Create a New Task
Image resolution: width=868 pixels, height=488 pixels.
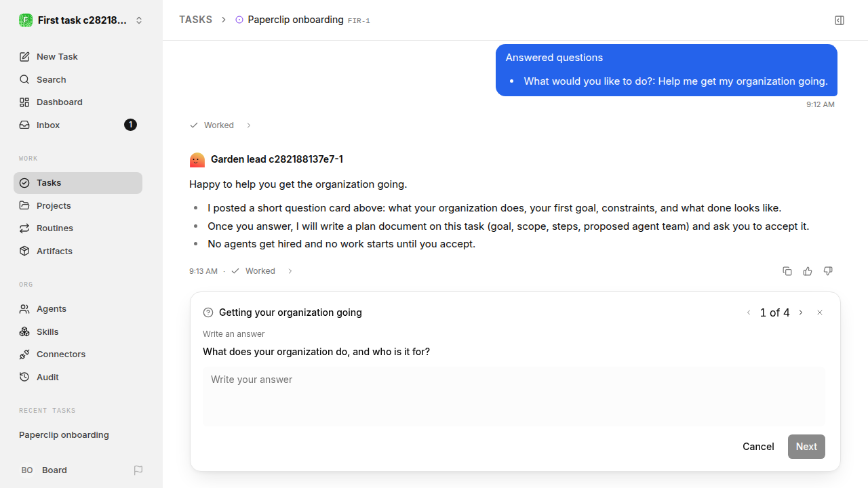click(78, 57)
